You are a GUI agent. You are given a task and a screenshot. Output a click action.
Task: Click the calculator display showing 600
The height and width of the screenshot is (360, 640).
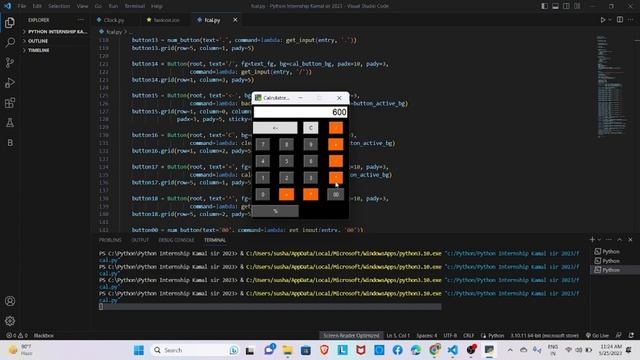[x=300, y=112]
